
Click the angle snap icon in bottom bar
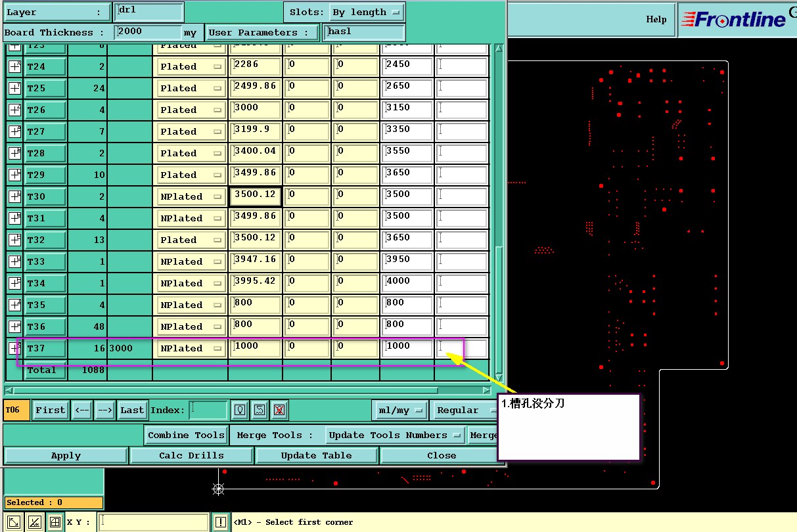coord(35,523)
